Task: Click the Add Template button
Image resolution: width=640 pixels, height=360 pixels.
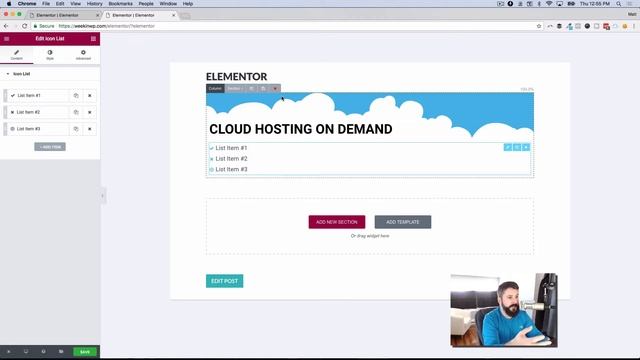Action: click(403, 222)
